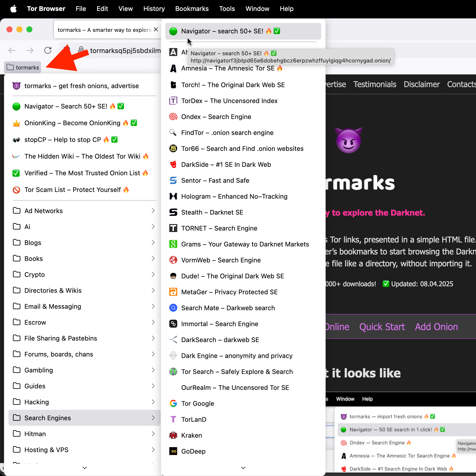This screenshot has height=476, width=476.
Task: Click the back navigation arrow
Action: (x=12, y=50)
